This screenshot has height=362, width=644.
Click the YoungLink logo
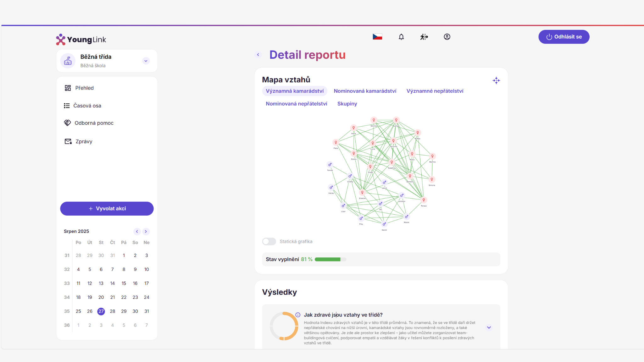[x=81, y=40]
